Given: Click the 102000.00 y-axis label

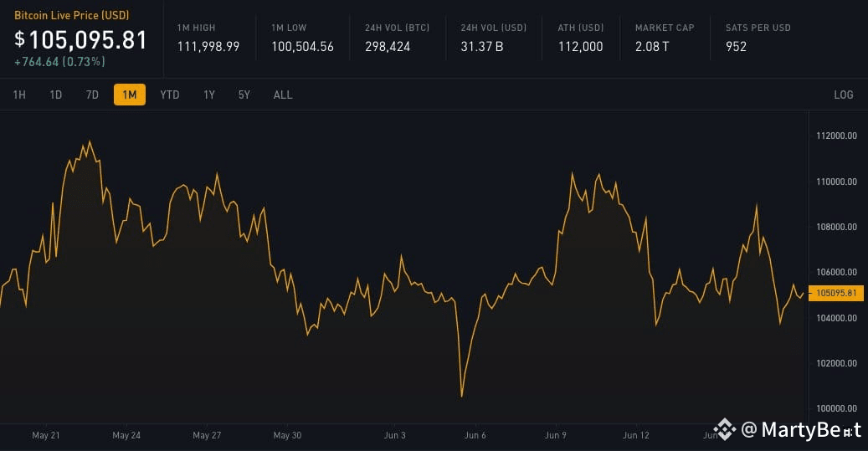Looking at the screenshot, I should (x=836, y=364).
